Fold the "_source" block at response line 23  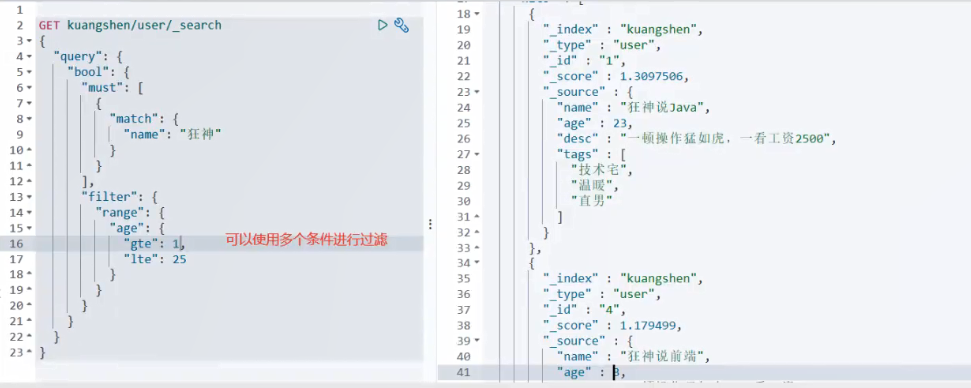(477, 92)
